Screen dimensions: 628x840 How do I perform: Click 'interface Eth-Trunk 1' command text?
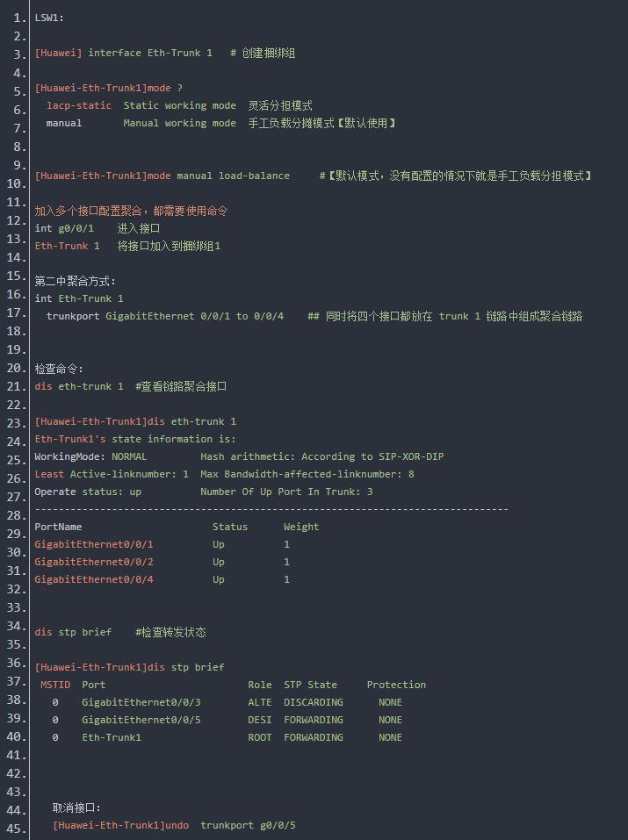point(150,53)
